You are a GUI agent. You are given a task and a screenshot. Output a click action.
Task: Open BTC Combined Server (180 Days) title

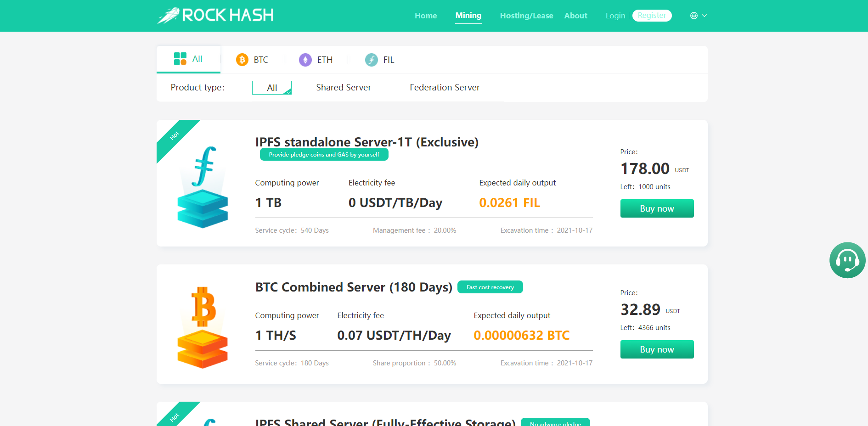pyautogui.click(x=354, y=287)
